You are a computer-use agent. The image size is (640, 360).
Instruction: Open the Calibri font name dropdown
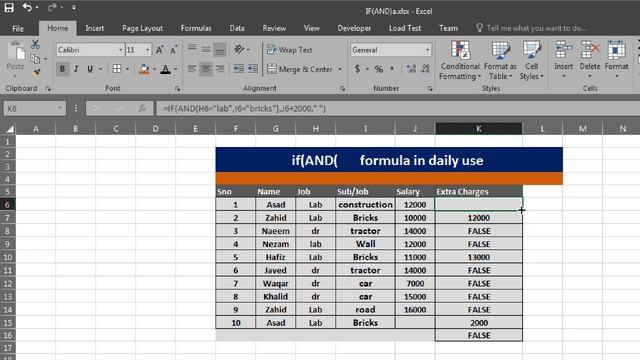pyautogui.click(x=120, y=50)
